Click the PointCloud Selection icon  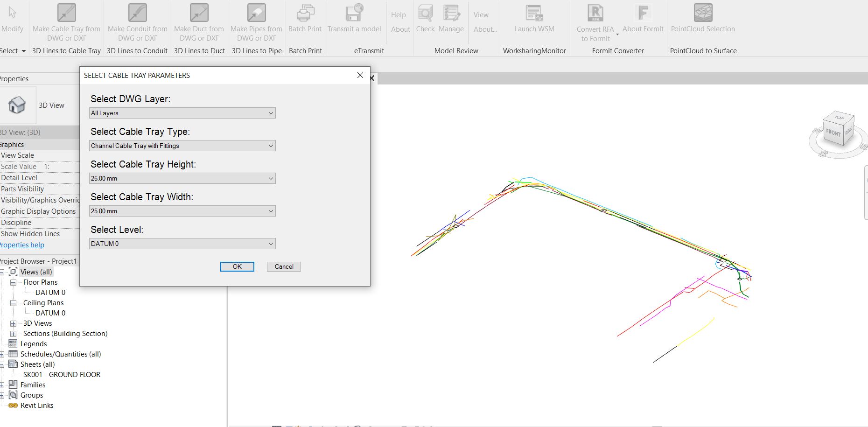point(702,14)
